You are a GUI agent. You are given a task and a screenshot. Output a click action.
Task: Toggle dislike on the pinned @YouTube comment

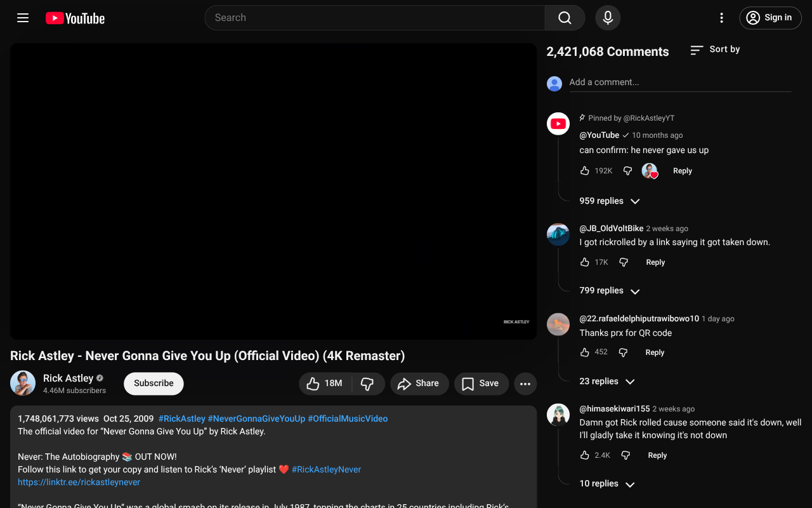coord(627,170)
